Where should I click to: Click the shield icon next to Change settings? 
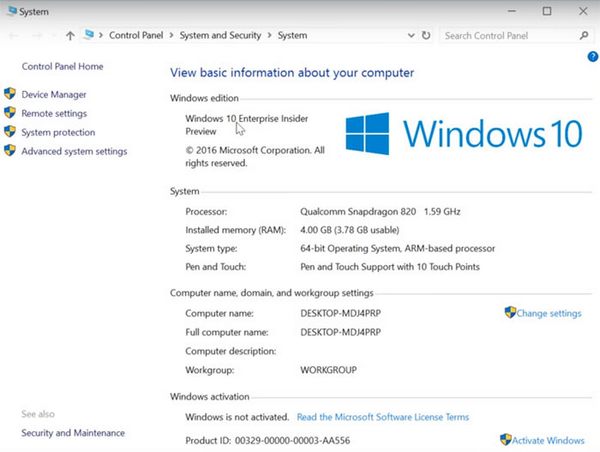510,312
